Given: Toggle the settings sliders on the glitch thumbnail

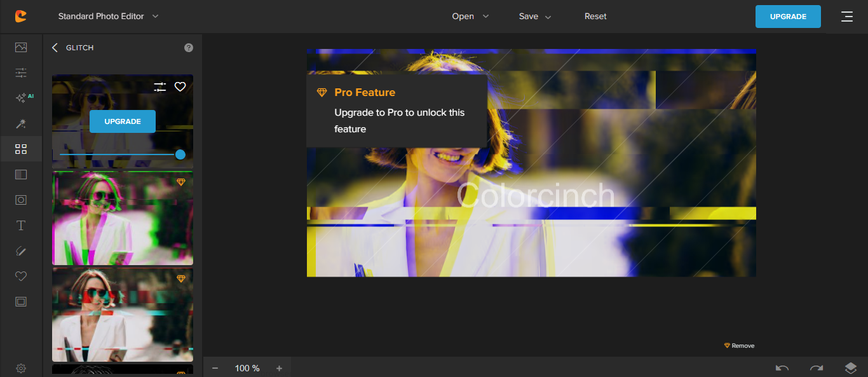Looking at the screenshot, I should 159,86.
